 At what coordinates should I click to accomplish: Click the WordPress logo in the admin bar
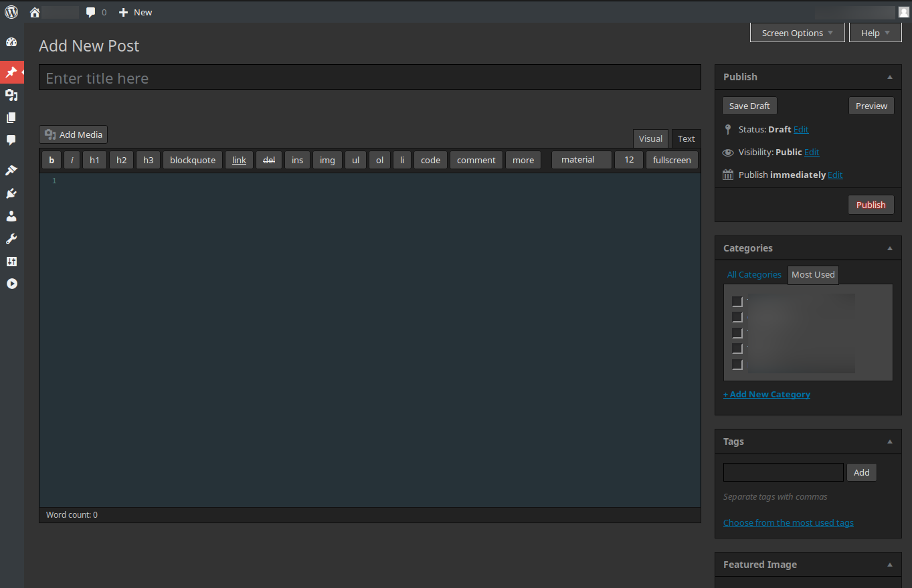(11, 11)
